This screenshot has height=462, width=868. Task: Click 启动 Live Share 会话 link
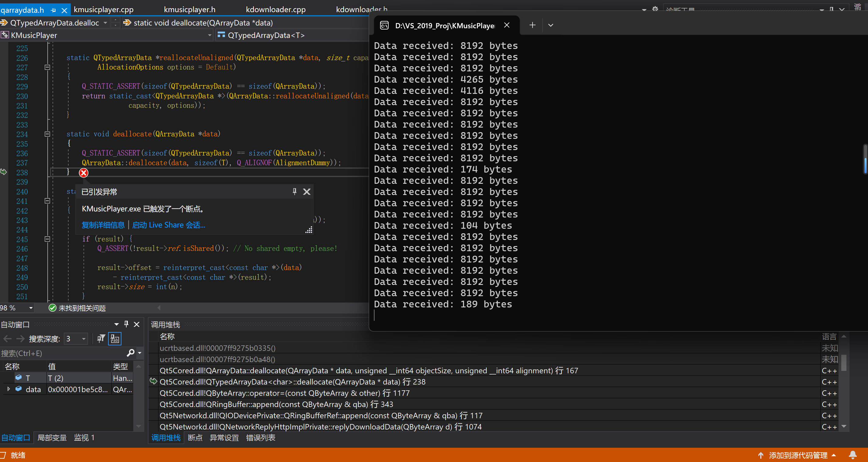pyautogui.click(x=168, y=225)
